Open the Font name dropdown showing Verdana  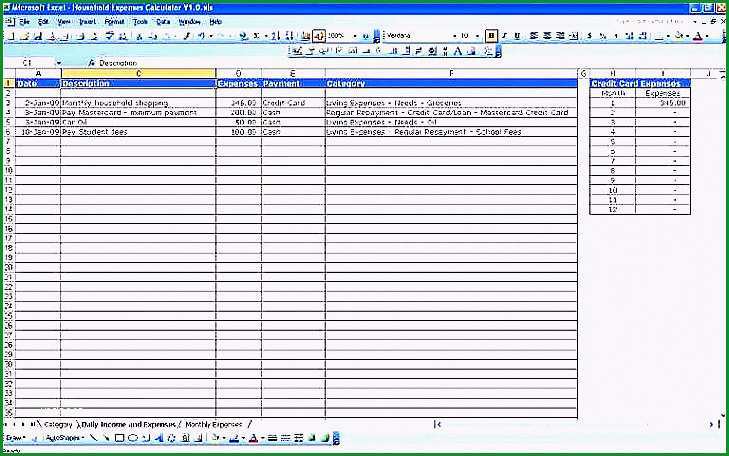point(454,36)
